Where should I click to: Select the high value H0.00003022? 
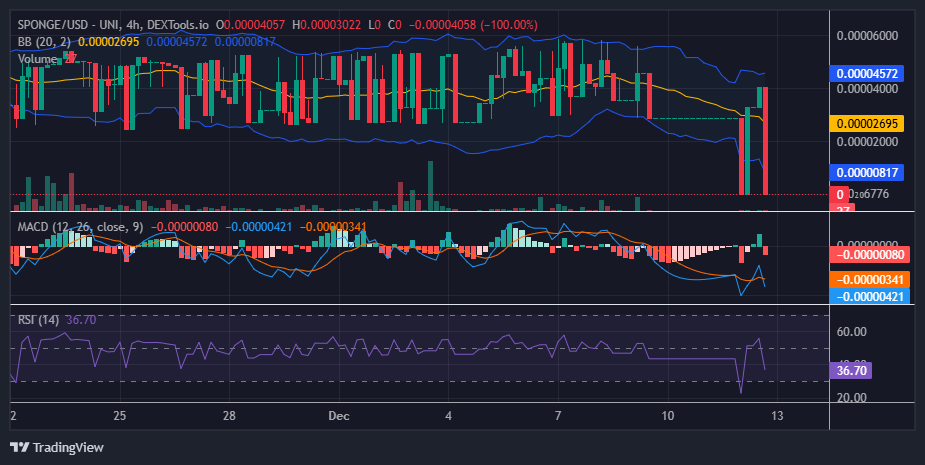[327, 25]
